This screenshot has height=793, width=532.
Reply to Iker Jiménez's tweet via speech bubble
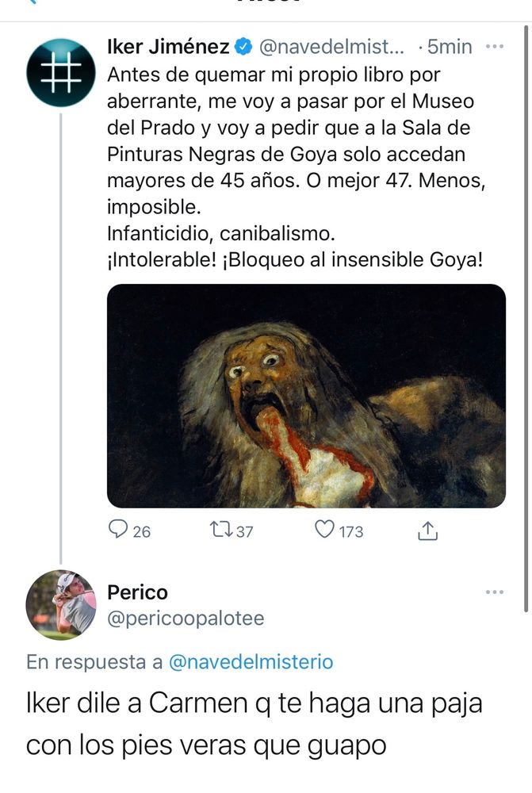tap(117, 530)
